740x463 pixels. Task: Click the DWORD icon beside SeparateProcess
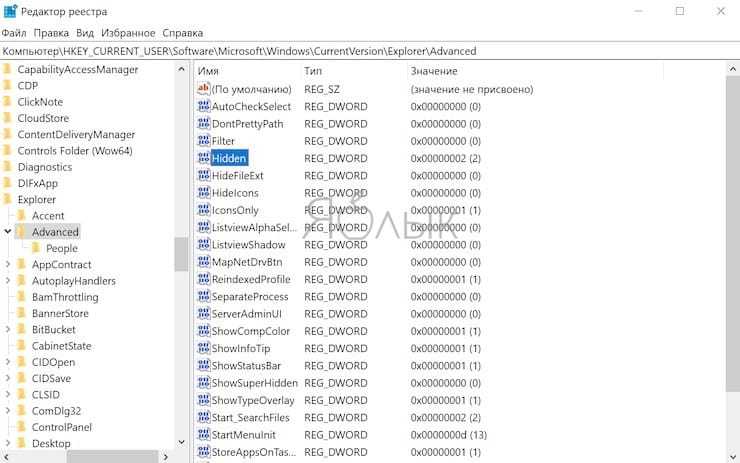point(203,296)
